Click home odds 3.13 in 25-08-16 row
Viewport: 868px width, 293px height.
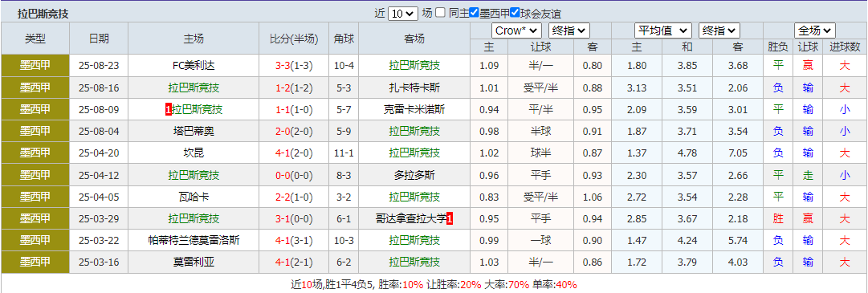[637, 87]
